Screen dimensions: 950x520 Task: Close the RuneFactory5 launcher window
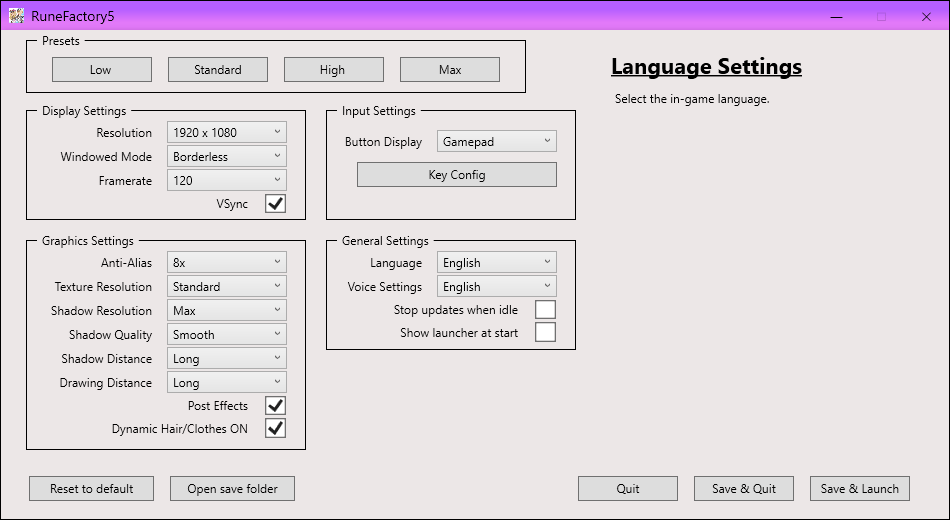click(926, 16)
